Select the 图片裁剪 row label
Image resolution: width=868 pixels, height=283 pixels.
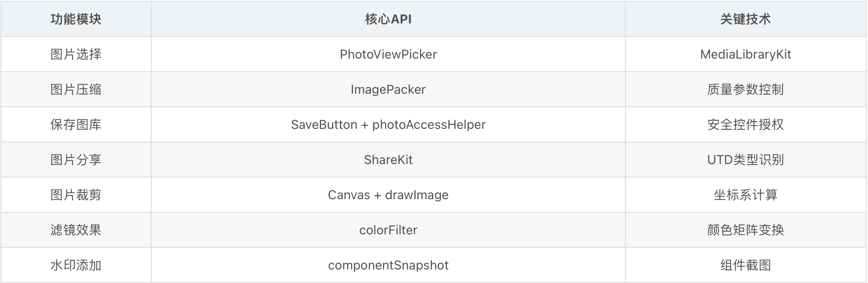[76, 195]
